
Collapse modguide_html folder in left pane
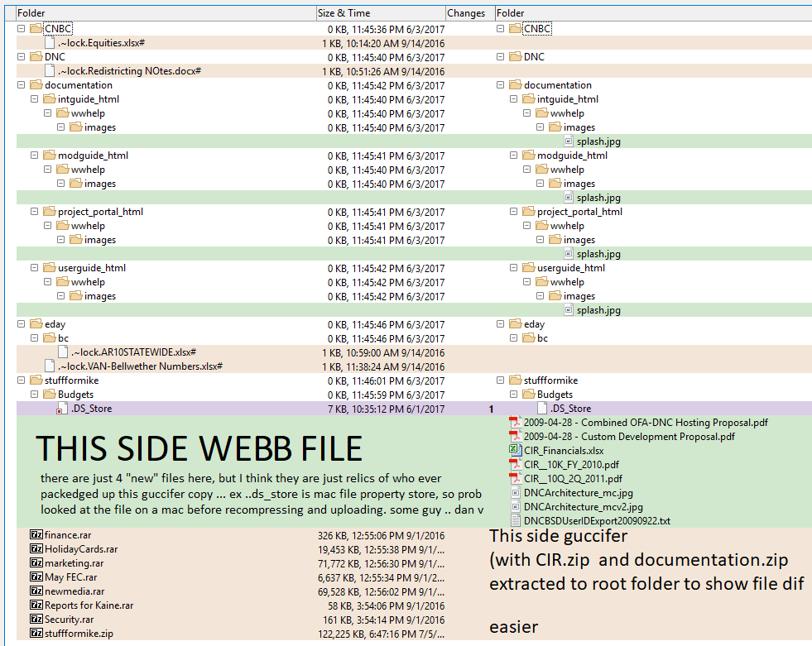(x=34, y=155)
